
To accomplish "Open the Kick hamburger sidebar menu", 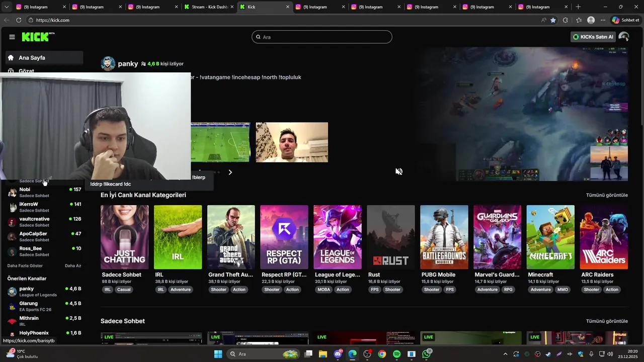I will [12, 37].
